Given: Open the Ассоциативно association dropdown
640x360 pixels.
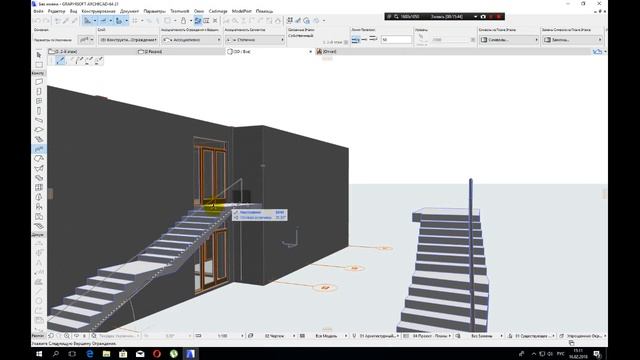Looking at the screenshot, I should pyautogui.click(x=191, y=40).
